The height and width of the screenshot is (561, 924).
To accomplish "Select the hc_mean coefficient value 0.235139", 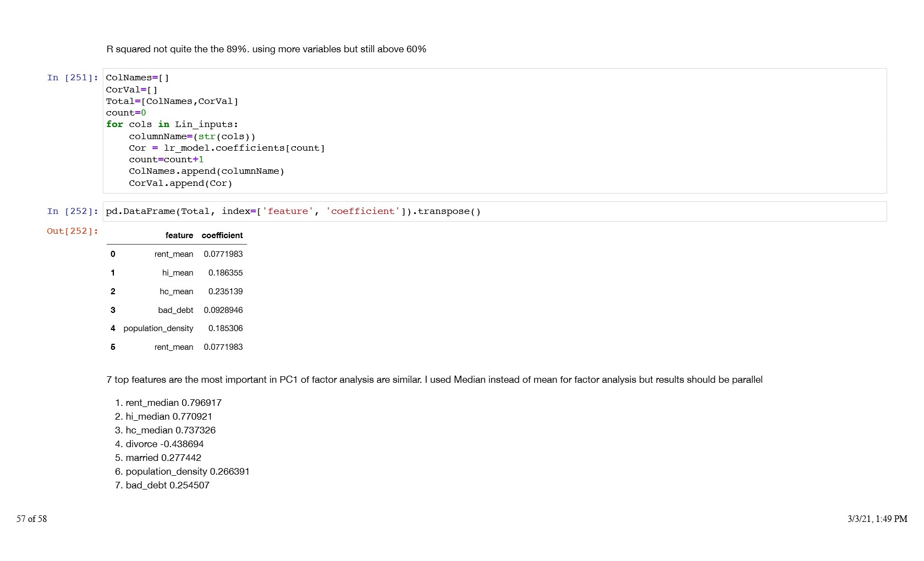I will [225, 291].
